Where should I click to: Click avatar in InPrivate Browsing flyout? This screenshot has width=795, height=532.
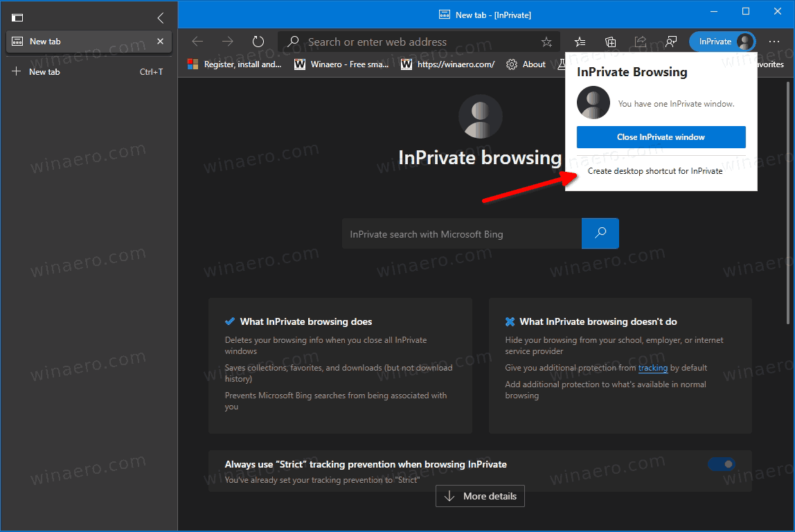click(593, 103)
